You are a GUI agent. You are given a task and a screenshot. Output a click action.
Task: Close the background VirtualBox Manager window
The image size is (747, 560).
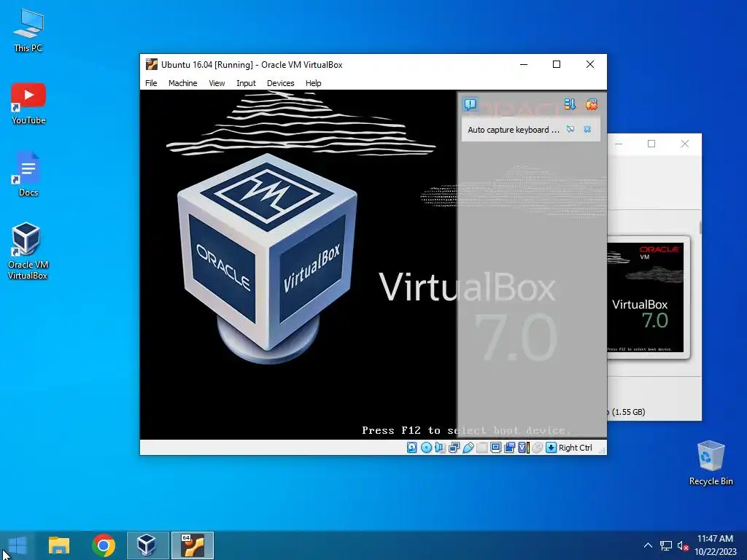pyautogui.click(x=684, y=144)
